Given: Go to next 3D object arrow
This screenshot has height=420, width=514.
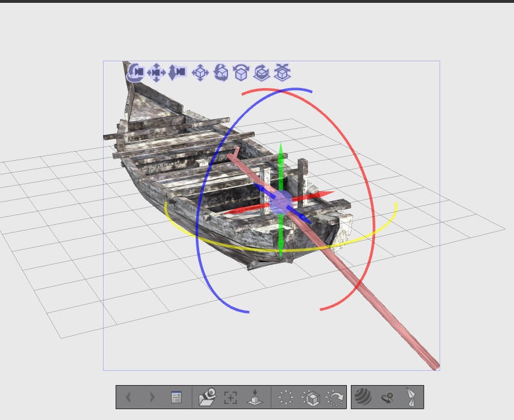Looking at the screenshot, I should tap(152, 397).
